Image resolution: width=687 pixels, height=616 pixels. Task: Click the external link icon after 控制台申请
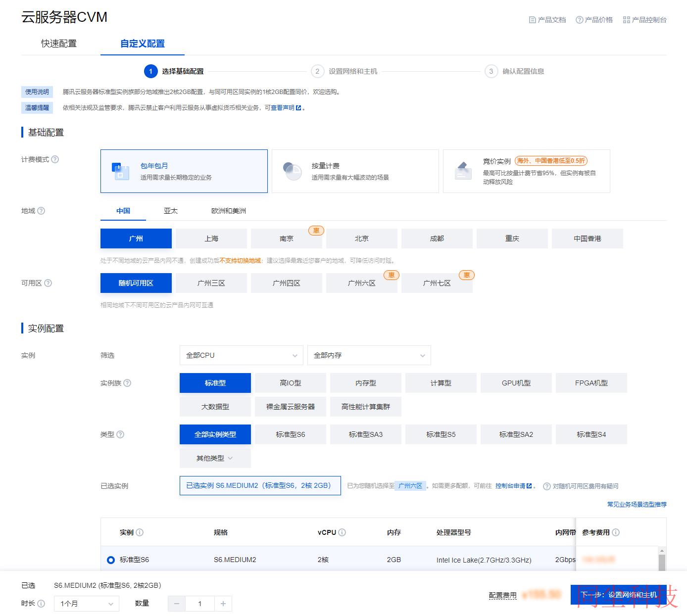529,486
